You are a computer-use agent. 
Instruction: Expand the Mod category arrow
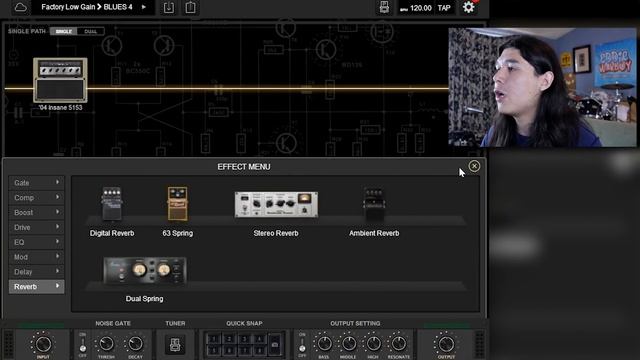pos(57,256)
